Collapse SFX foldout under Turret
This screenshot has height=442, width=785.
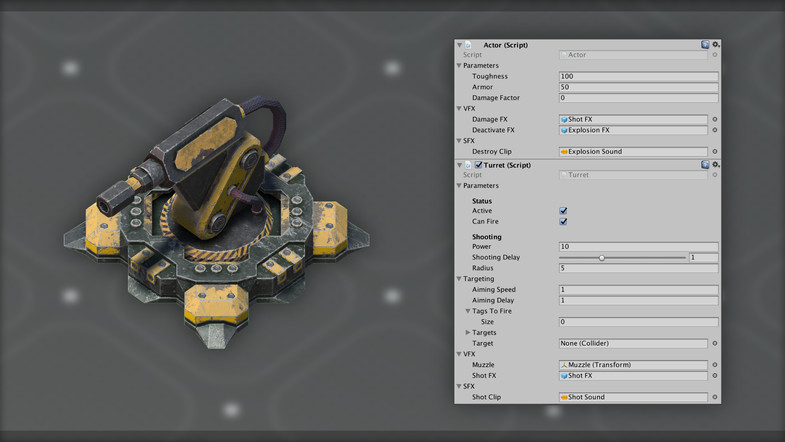pos(459,386)
